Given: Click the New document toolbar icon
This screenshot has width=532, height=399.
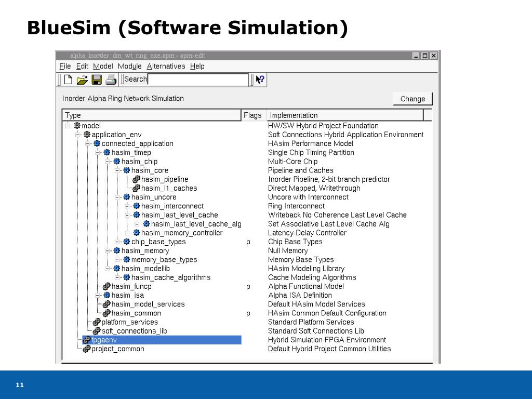Looking at the screenshot, I should [x=68, y=79].
